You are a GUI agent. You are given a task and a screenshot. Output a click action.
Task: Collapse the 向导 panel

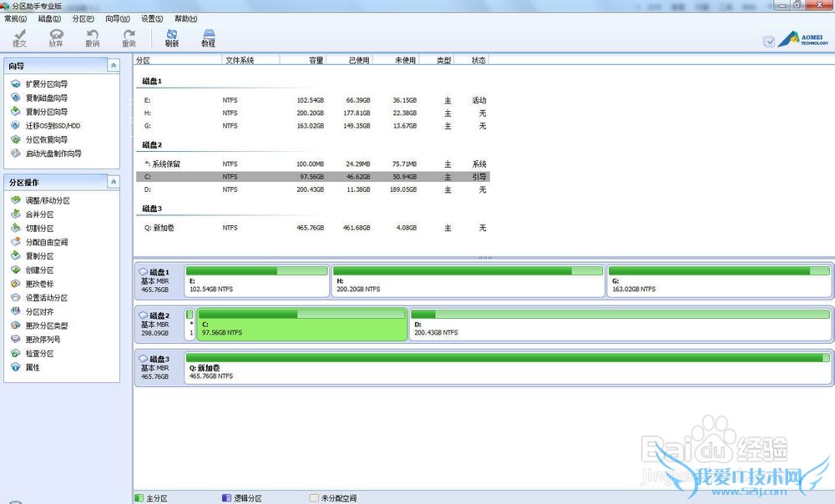[114, 65]
